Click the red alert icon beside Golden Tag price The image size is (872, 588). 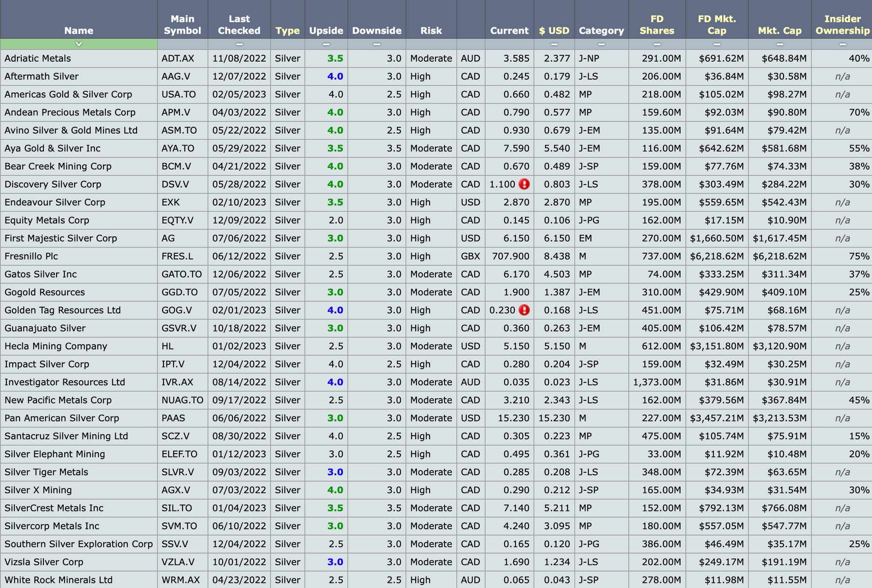coord(524,310)
